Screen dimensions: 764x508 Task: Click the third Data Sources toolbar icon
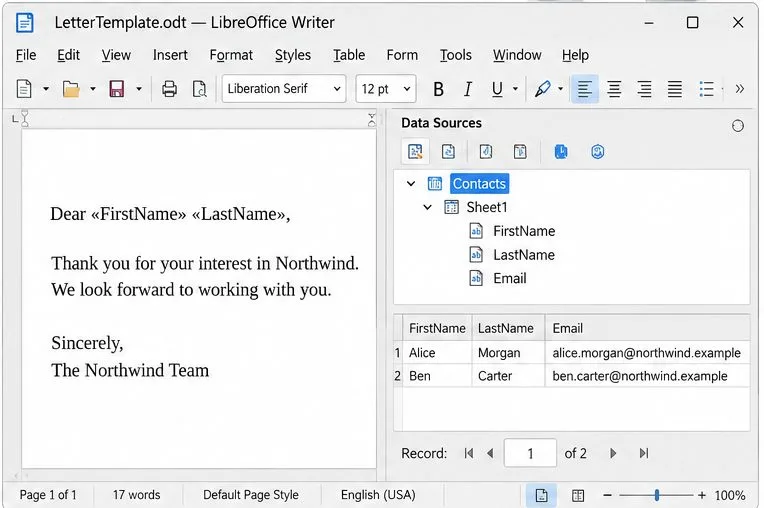pyautogui.click(x=485, y=151)
